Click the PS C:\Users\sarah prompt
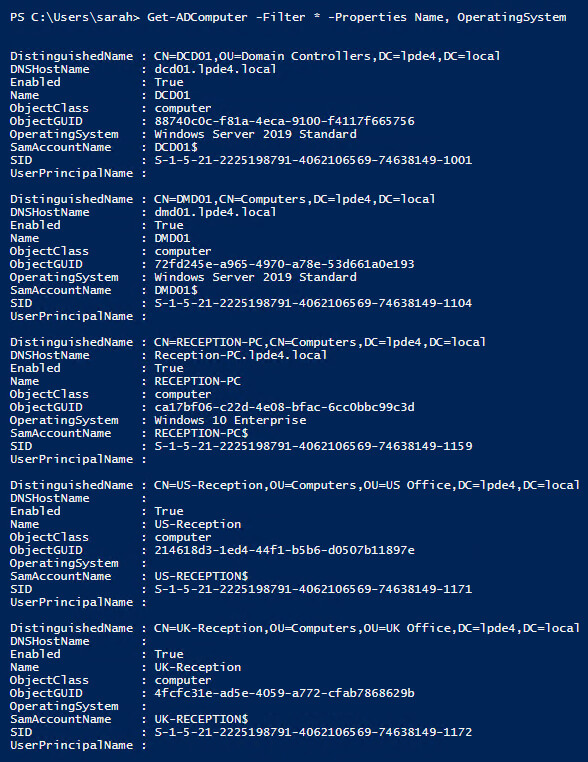The image size is (588, 762). point(75,17)
